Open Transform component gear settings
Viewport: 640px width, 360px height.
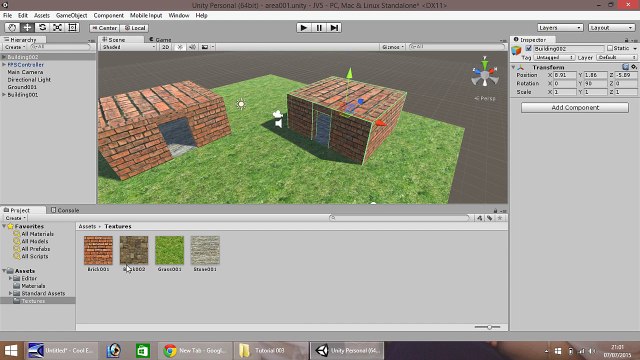coord(634,67)
